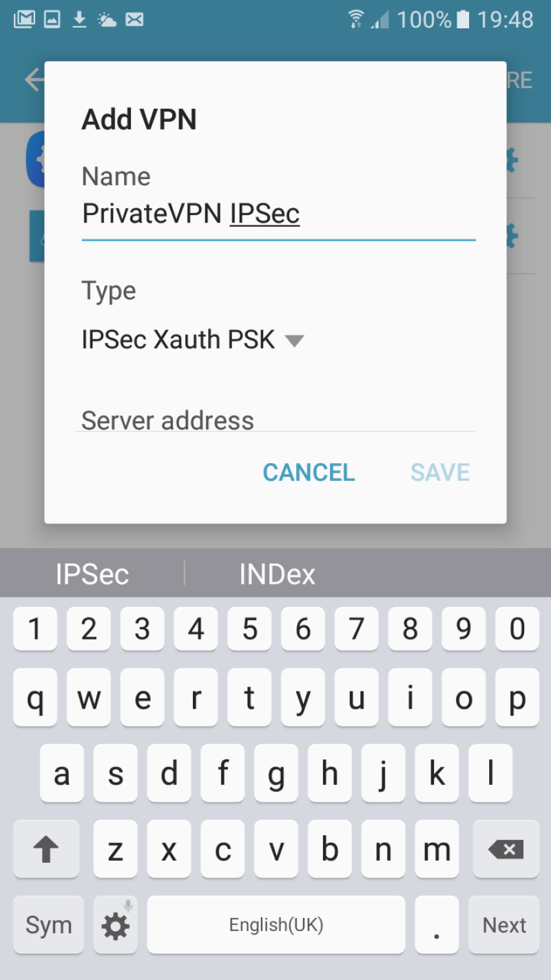Image resolution: width=551 pixels, height=980 pixels.
Task: Tap the back arrow behind dialog
Action: (x=34, y=80)
